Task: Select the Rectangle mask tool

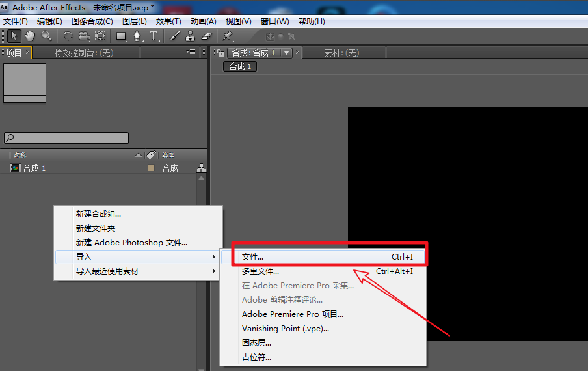Action: tap(121, 36)
